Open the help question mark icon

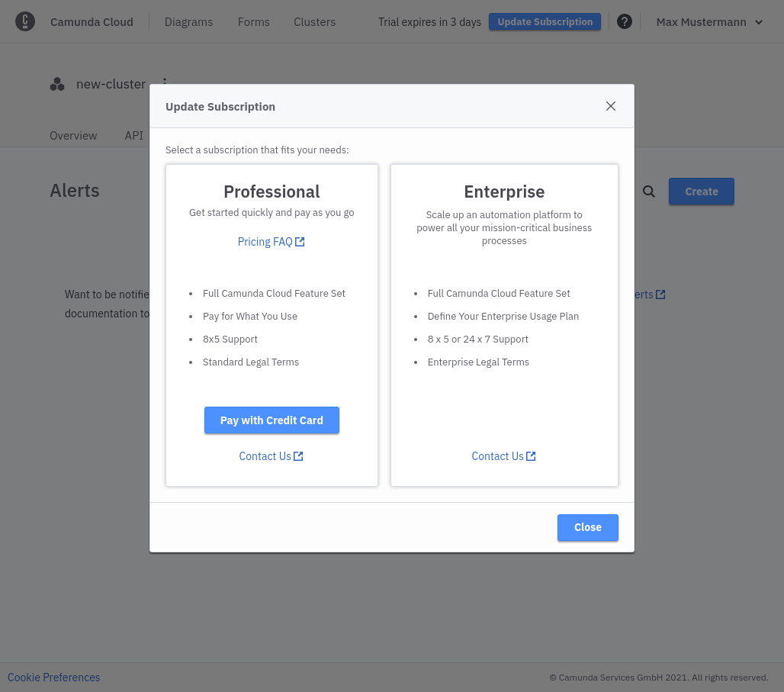pyautogui.click(x=625, y=21)
